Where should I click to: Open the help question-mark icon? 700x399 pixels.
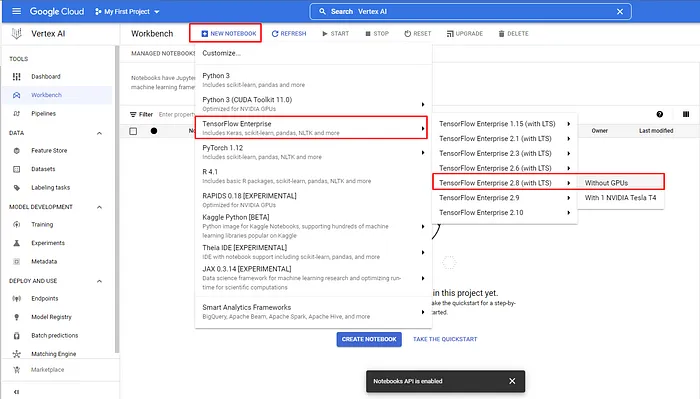[659, 114]
